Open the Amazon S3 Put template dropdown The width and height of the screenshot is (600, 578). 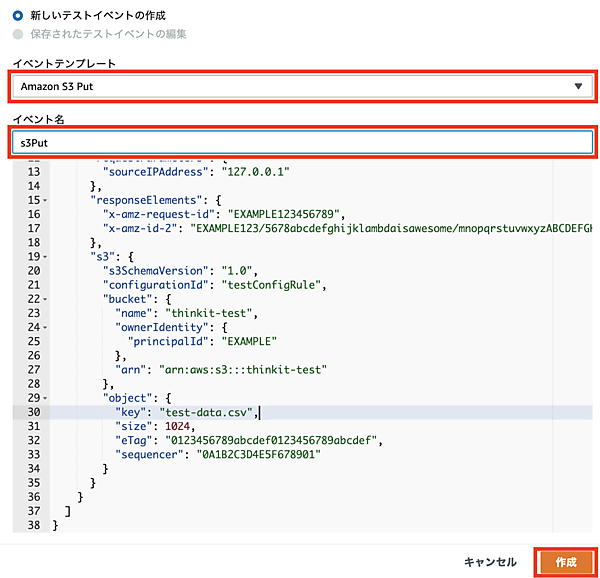[302, 86]
